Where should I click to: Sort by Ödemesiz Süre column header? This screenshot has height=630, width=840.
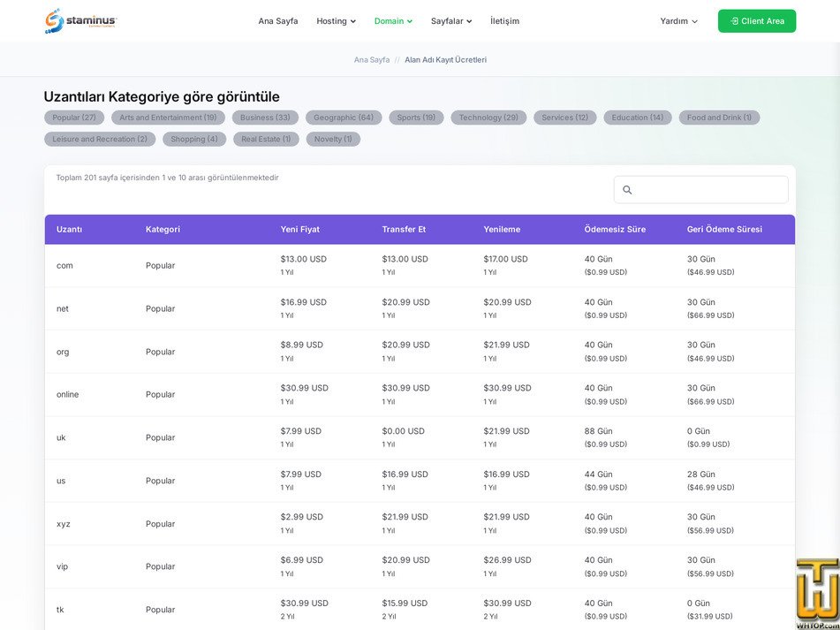(615, 229)
